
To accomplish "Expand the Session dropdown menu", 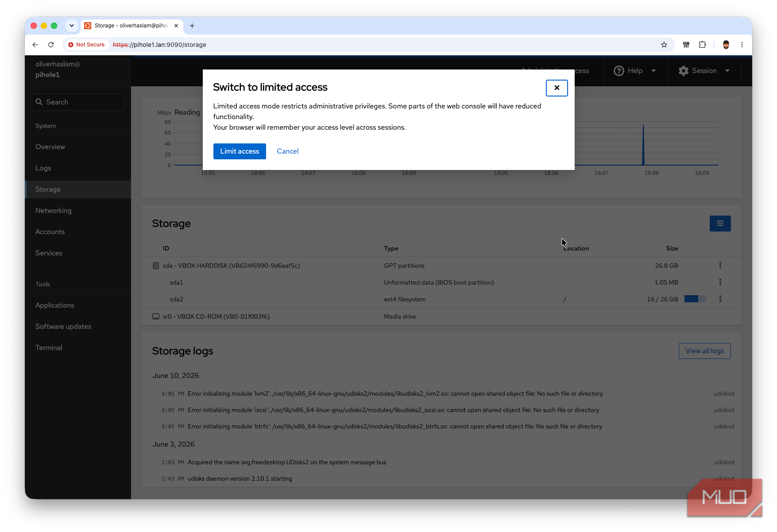I will pos(704,71).
